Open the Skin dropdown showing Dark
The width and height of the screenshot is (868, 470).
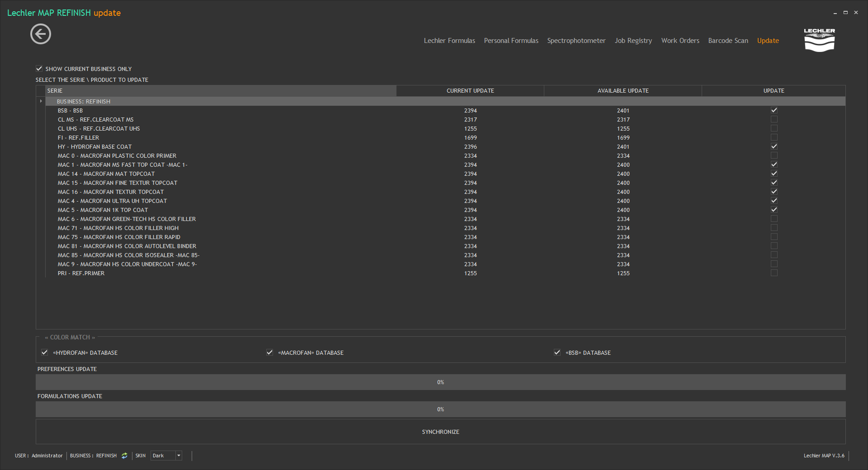click(x=179, y=456)
